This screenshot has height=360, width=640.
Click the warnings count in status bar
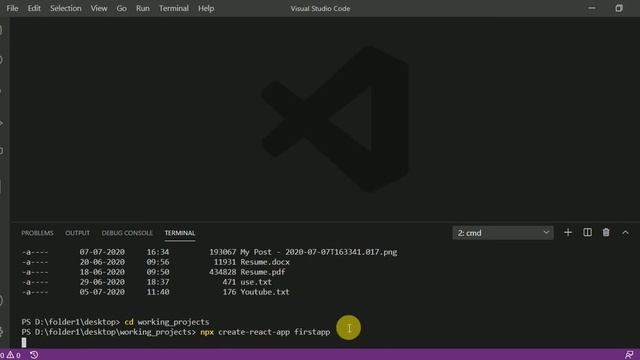coord(13,355)
